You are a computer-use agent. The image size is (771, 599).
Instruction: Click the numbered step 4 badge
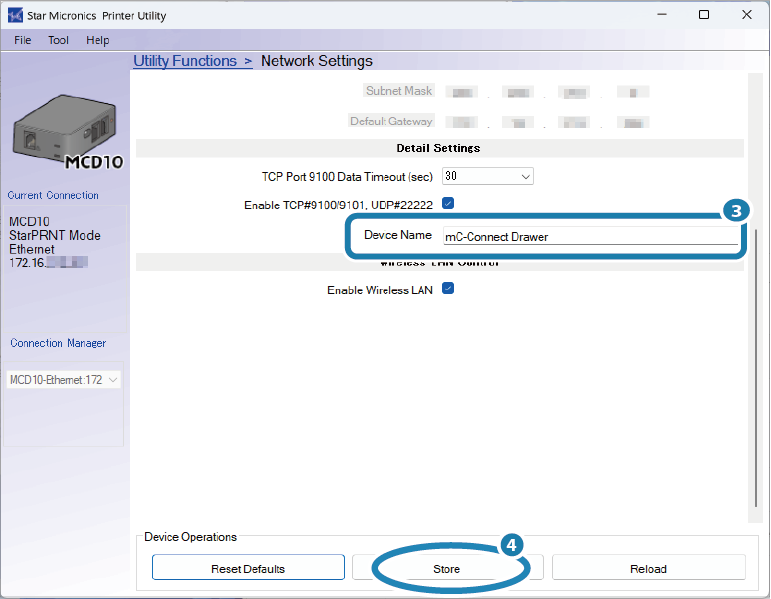pyautogui.click(x=511, y=545)
